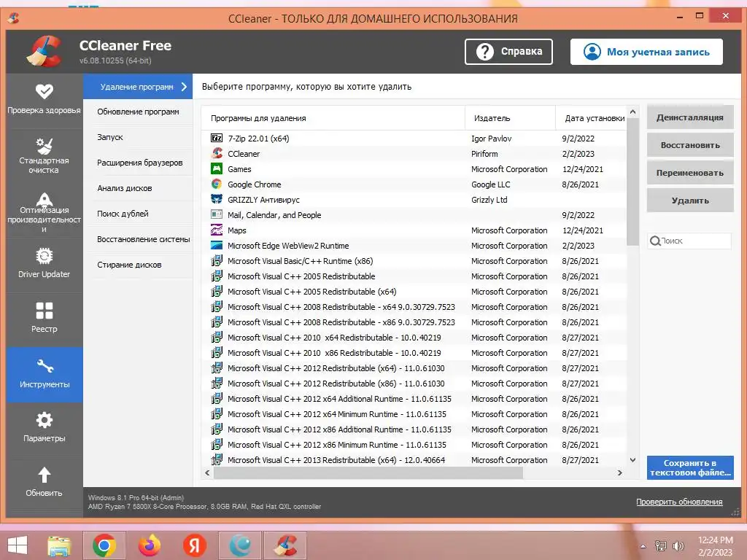Click vertical scrollbar up arrow
This screenshot has width=747, height=560.
[x=632, y=112]
